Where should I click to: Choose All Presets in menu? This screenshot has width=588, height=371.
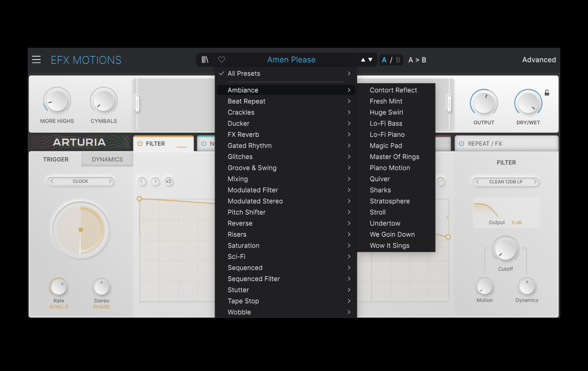pos(286,73)
